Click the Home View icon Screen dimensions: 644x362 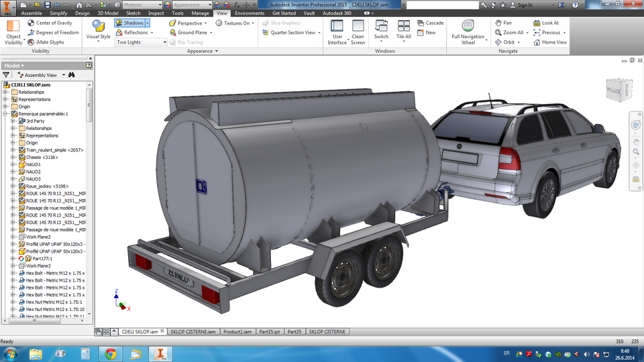pyautogui.click(x=537, y=42)
